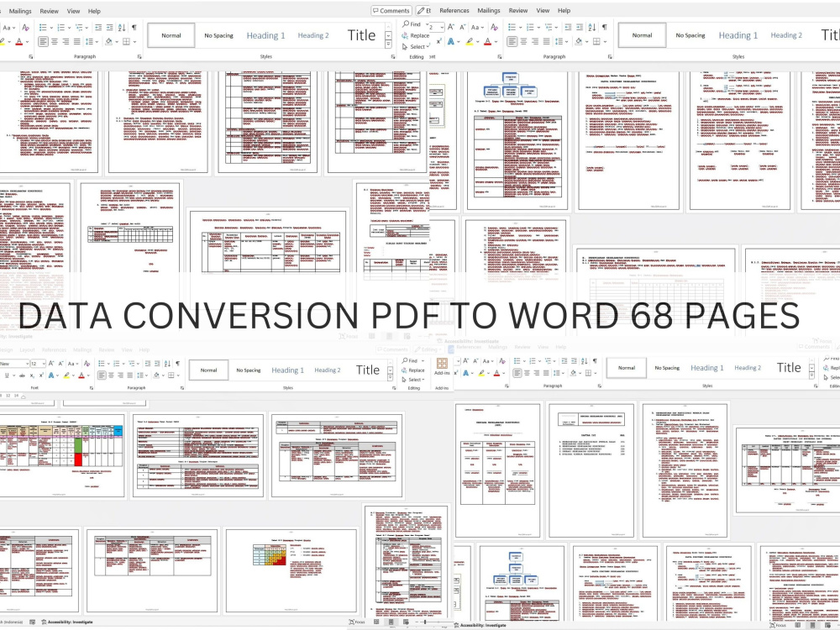This screenshot has height=630, width=840.
Task: Open Add-ins in bottom-left Word window
Action: click(442, 367)
